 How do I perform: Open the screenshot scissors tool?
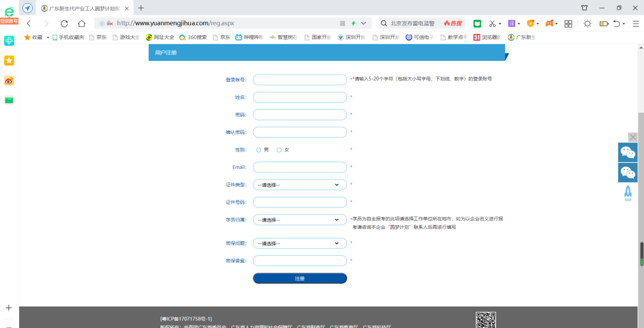click(x=493, y=23)
